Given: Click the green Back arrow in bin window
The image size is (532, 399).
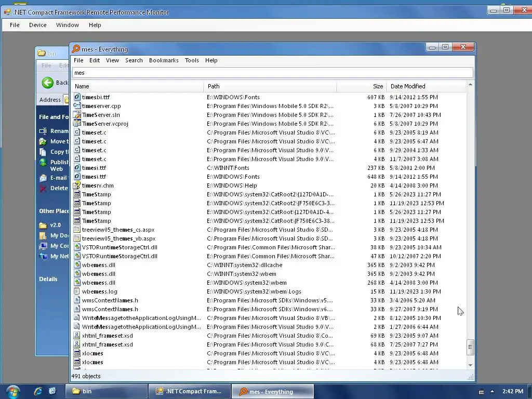Looking at the screenshot, I should coord(48,83).
